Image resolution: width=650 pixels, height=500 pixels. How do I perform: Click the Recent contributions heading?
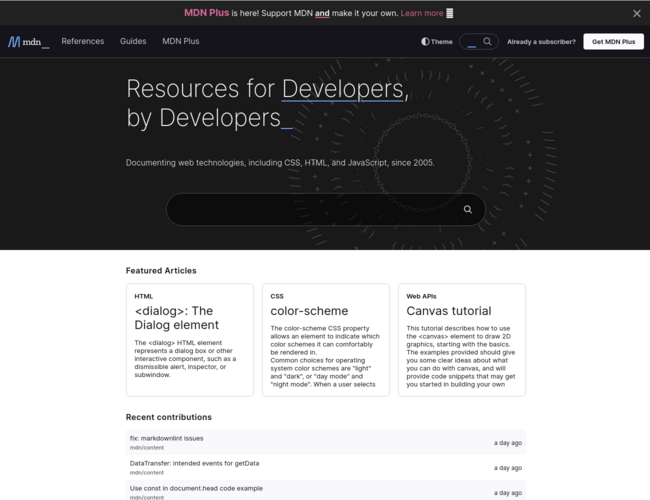click(169, 417)
